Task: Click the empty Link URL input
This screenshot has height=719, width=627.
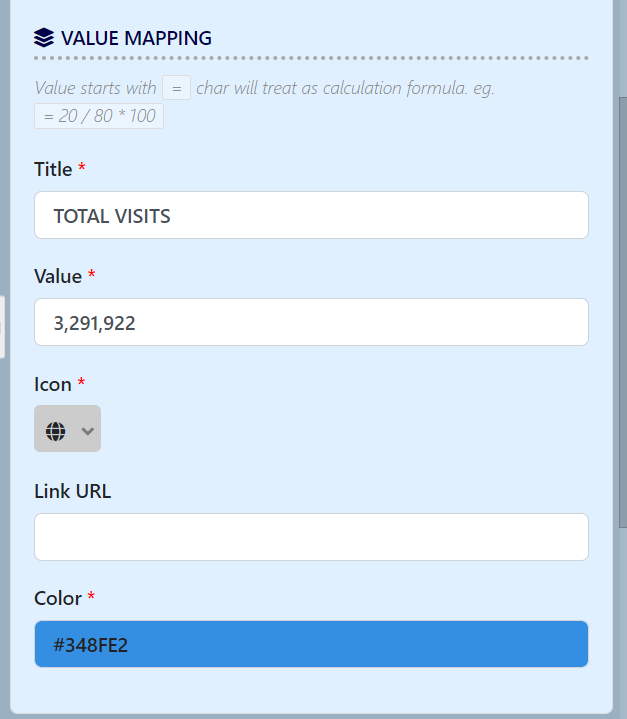Action: tap(311, 537)
